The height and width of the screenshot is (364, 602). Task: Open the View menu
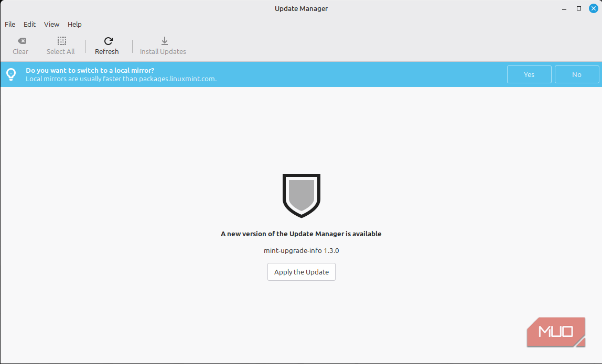[x=51, y=24]
